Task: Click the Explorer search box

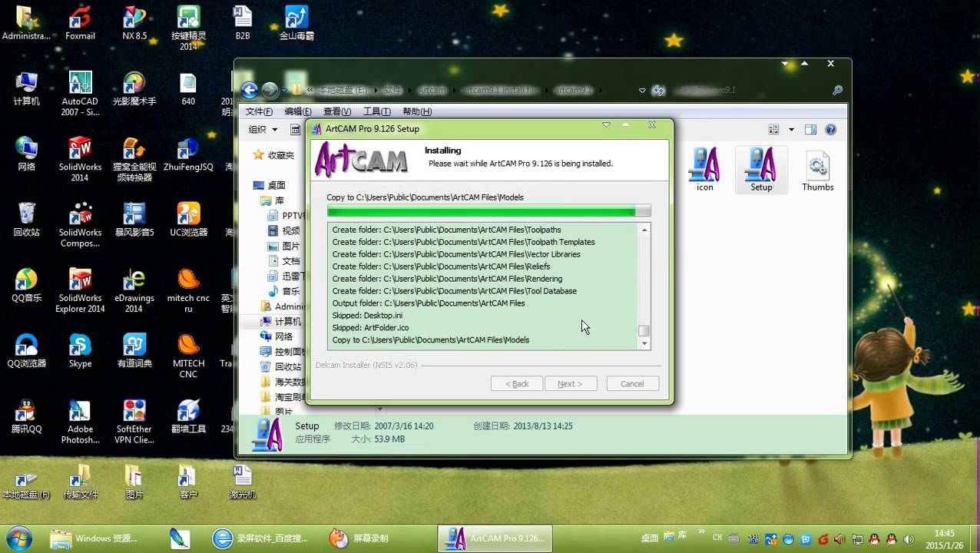Action: pos(757,91)
